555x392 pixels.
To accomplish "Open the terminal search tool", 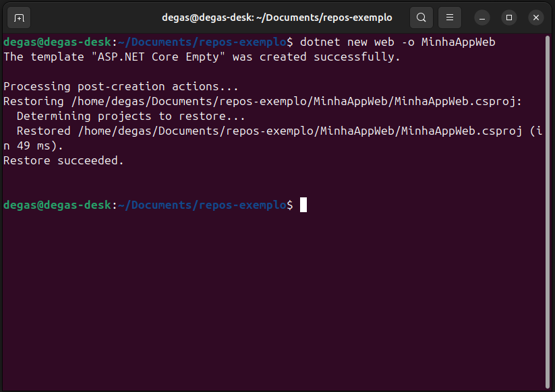I will click(x=421, y=18).
